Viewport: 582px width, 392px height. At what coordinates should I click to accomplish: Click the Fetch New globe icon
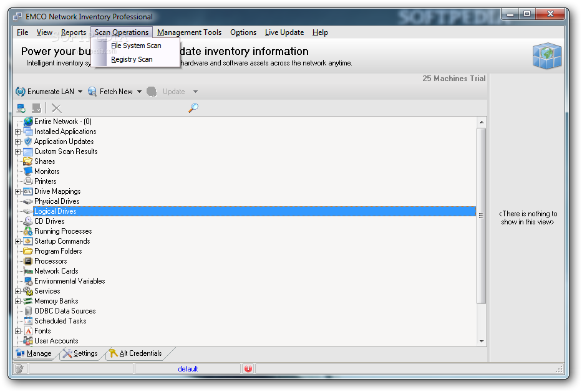[92, 92]
